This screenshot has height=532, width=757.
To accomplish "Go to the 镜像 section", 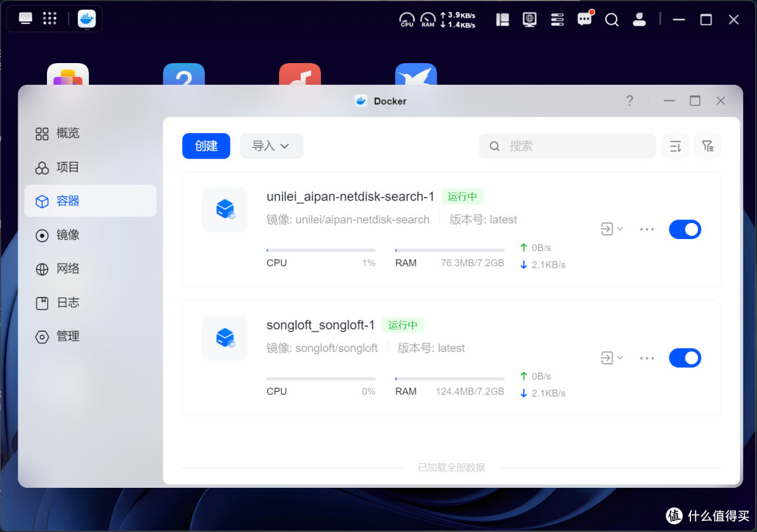I will pos(90,235).
